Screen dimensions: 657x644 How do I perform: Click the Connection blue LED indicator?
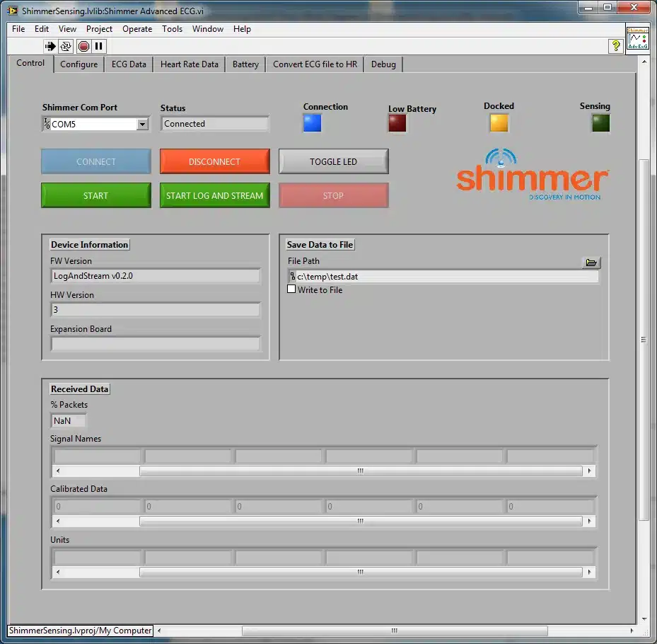coord(312,123)
